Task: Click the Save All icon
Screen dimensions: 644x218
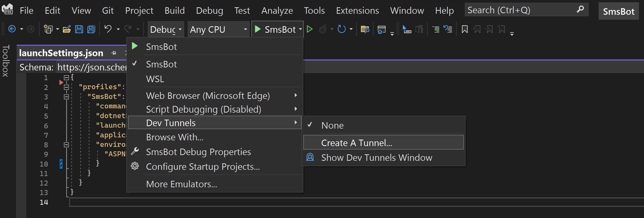Action: coord(91,29)
